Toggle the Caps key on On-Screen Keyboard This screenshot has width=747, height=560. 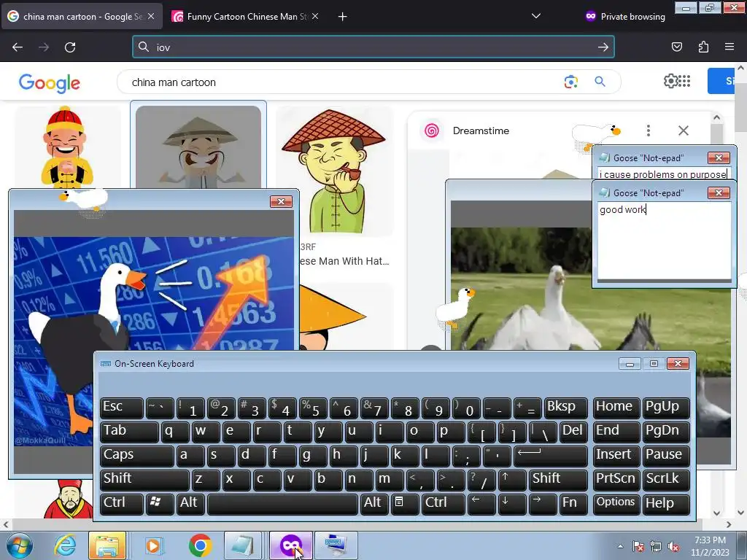[x=136, y=455]
